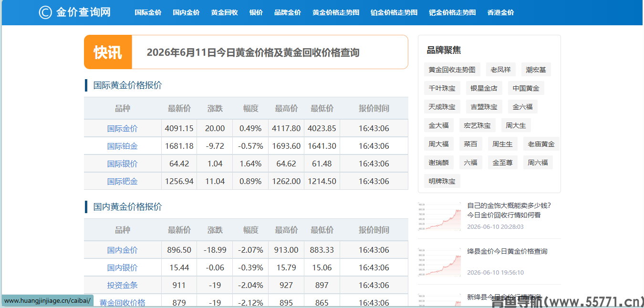This screenshot has width=644, height=308.
Task: Select the 周六福 brand tag
Action: (x=538, y=163)
